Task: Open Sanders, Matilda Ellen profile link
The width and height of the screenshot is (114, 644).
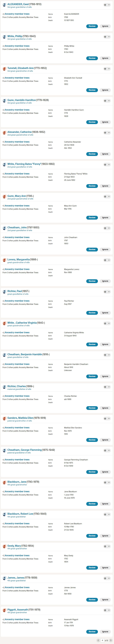Action: 26,418
